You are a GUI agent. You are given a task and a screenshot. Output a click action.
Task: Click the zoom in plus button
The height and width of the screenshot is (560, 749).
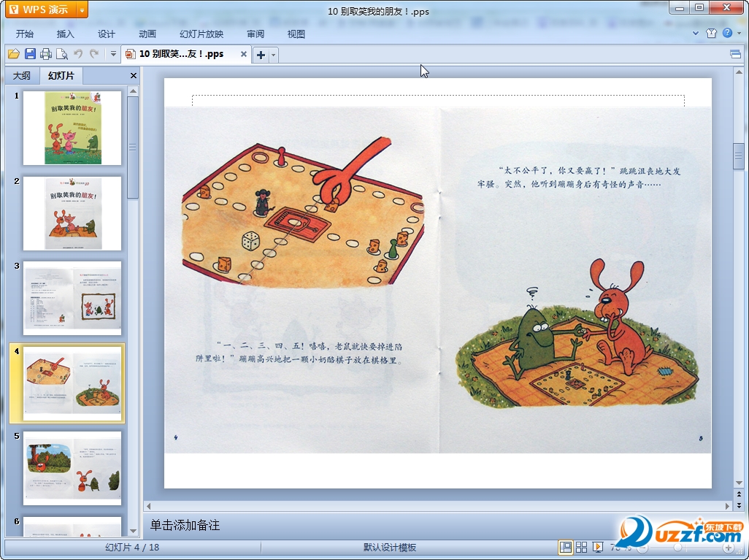tap(729, 548)
